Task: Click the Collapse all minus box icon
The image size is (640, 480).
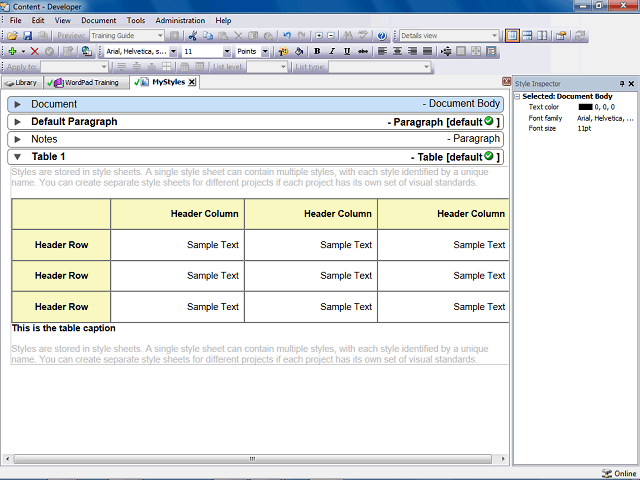Action: [331, 36]
